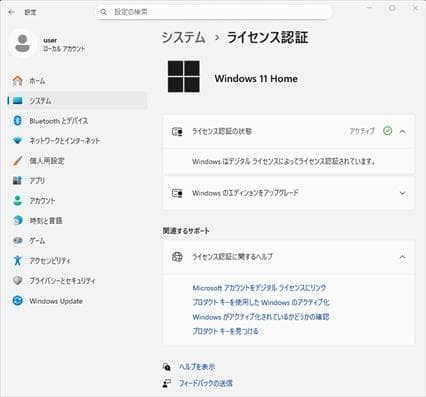Image resolution: width=426 pixels, height=397 pixels.
Task: Open フィードバックの送信 link
Action: click(206, 383)
